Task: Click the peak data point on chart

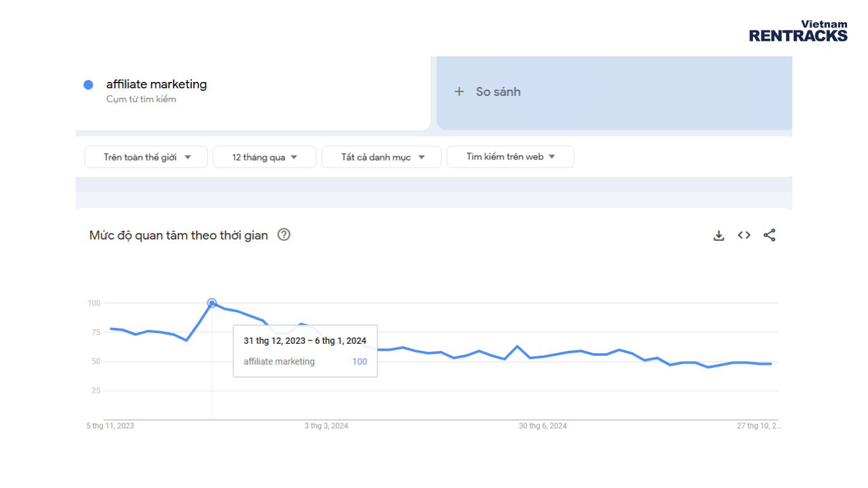Action: click(x=212, y=303)
